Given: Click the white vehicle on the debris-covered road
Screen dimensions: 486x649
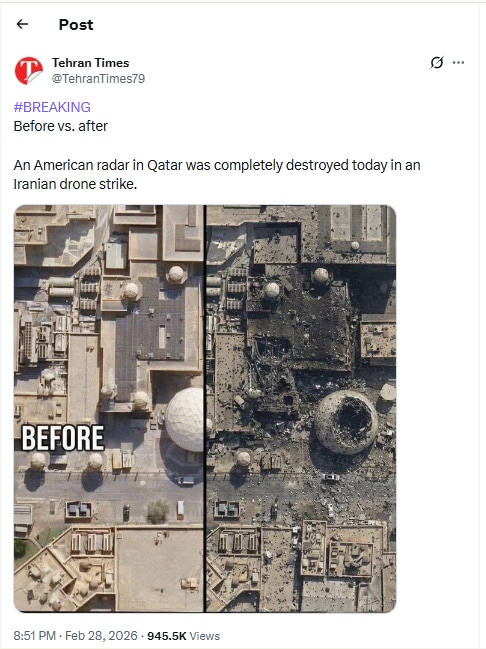Looking at the screenshot, I should coord(331,477).
